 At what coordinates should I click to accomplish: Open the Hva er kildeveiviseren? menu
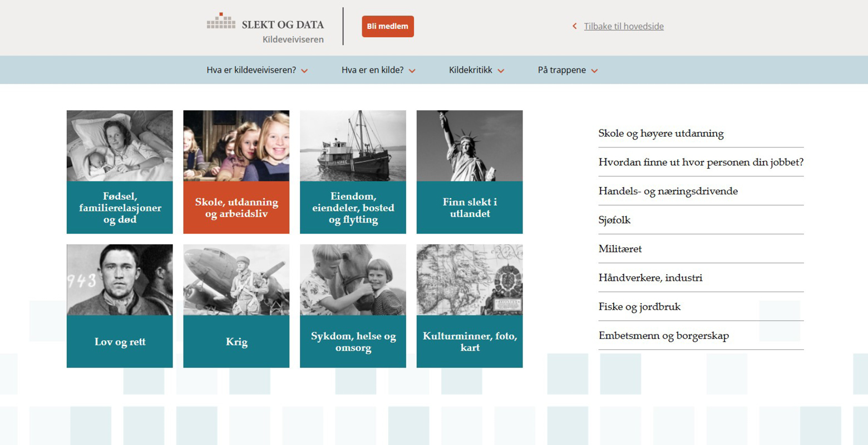tap(251, 70)
